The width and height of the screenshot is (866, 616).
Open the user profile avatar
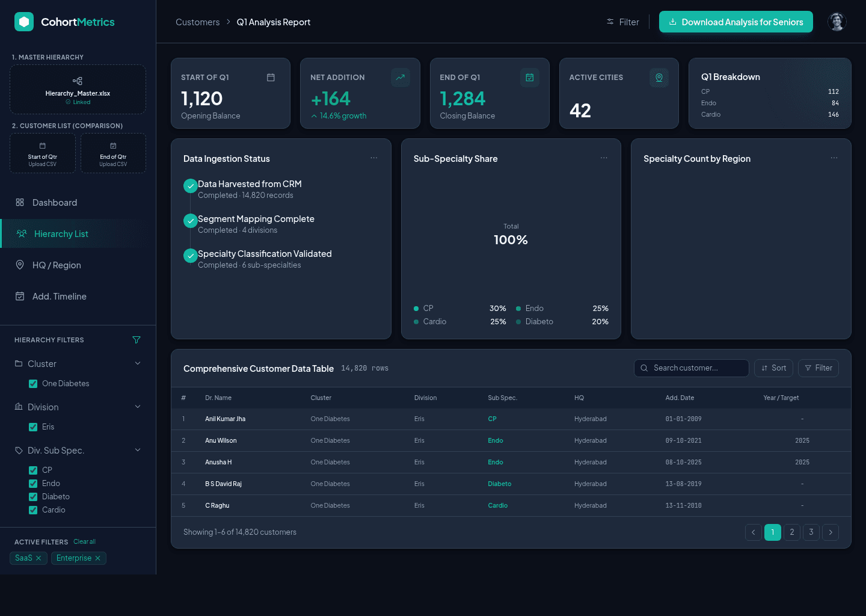(x=837, y=22)
